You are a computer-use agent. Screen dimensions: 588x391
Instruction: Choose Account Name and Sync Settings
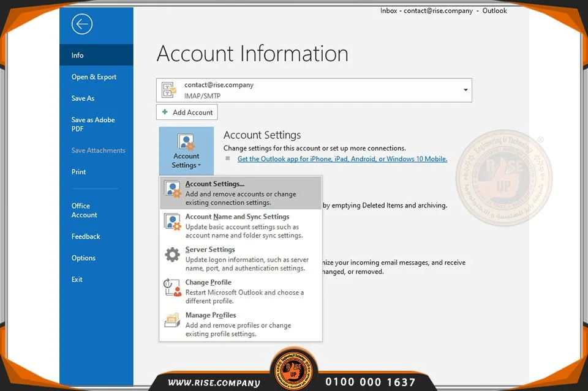tap(241, 226)
